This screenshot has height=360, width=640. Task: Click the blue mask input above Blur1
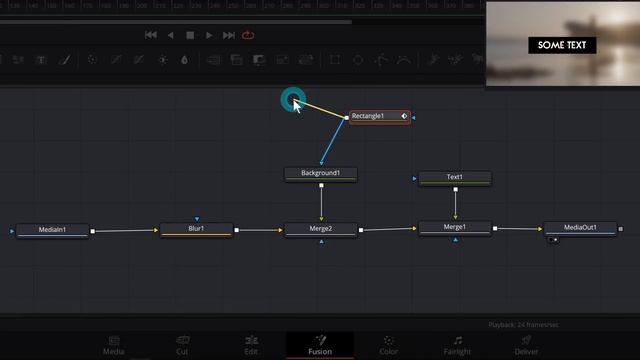click(x=197, y=219)
